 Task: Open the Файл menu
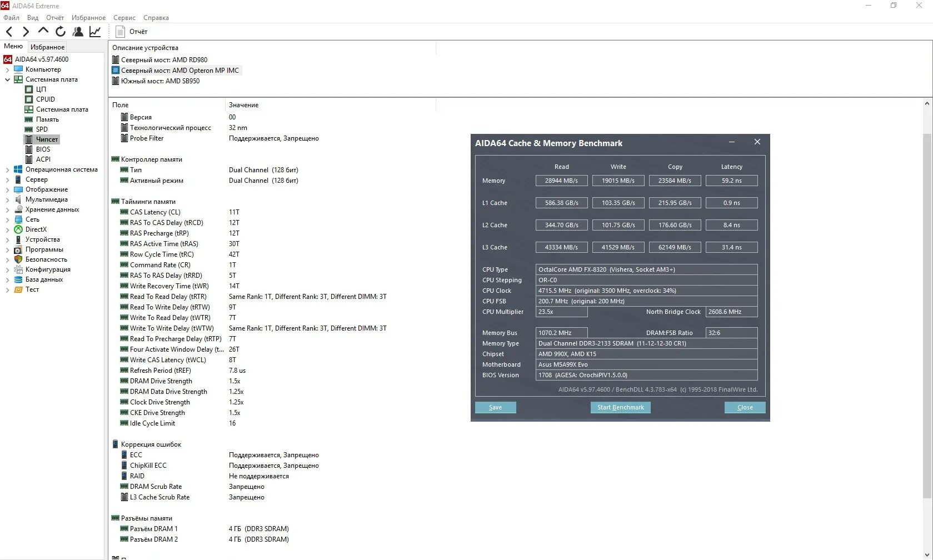coord(11,18)
